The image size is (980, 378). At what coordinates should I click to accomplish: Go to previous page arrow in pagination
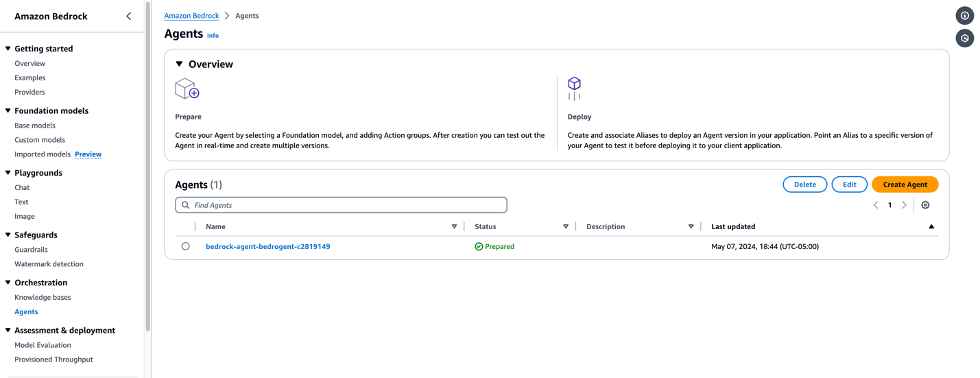coord(876,205)
